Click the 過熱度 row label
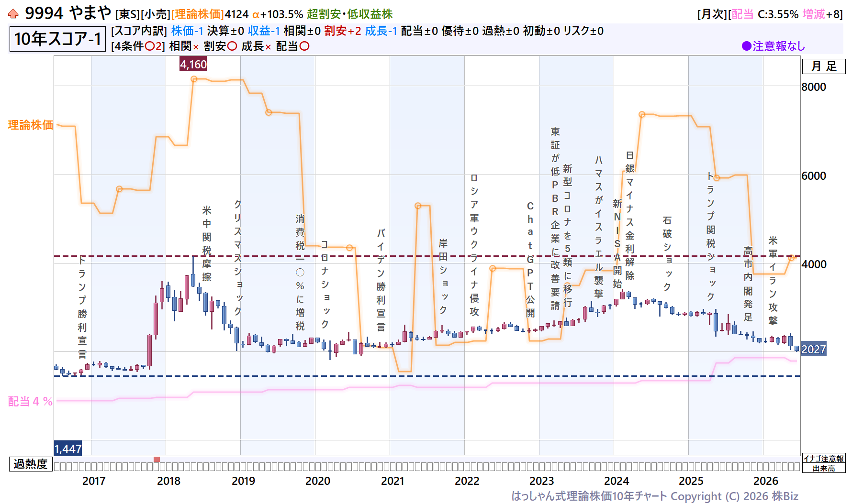Image resolution: width=852 pixels, height=504 pixels. click(31, 464)
